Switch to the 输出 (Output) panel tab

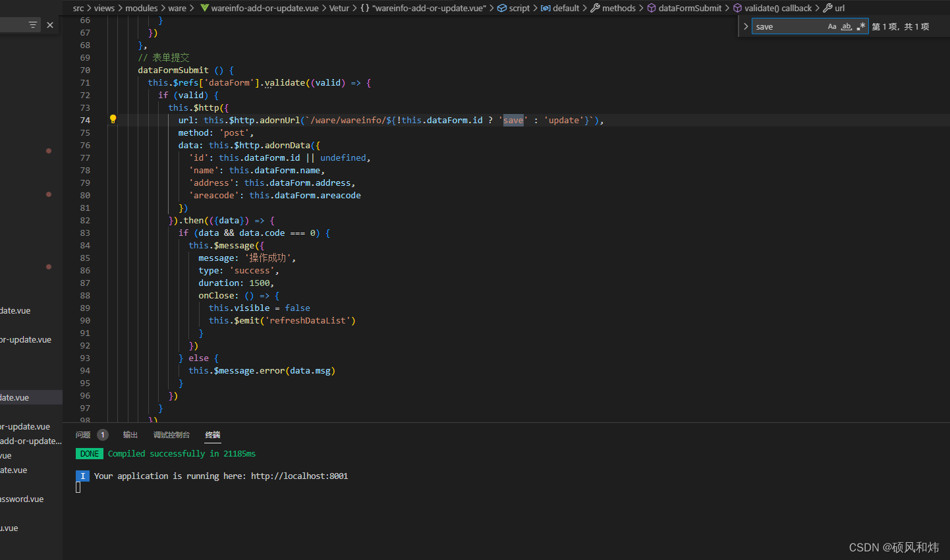130,435
